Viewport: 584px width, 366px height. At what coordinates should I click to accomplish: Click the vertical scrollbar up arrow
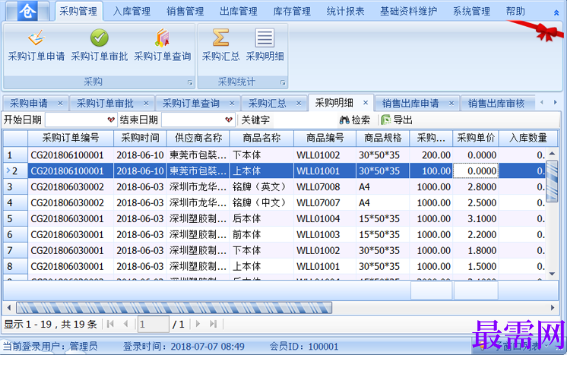pos(552,153)
